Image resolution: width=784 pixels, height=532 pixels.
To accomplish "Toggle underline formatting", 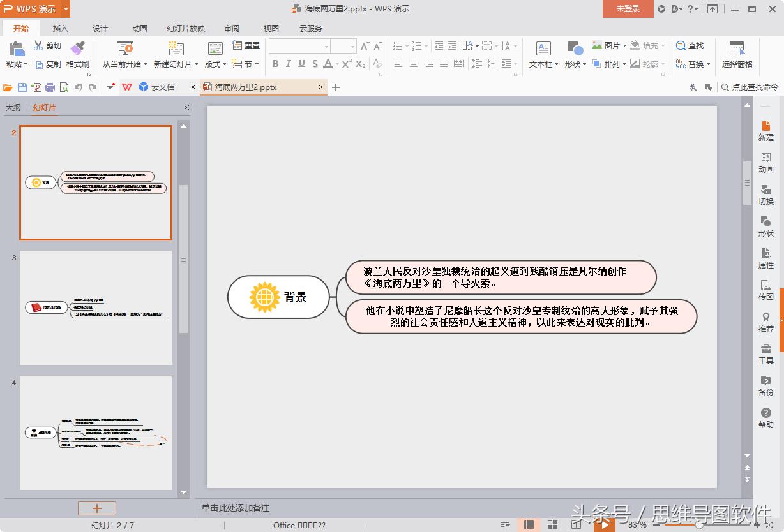I will [x=303, y=64].
